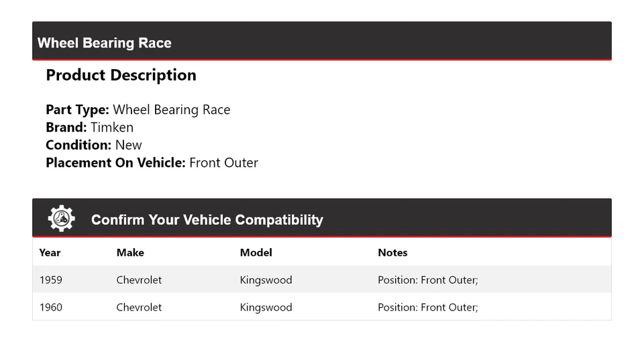Click Kingswood in the 1960 row
Screen dimensions: 644x342
click(266, 307)
